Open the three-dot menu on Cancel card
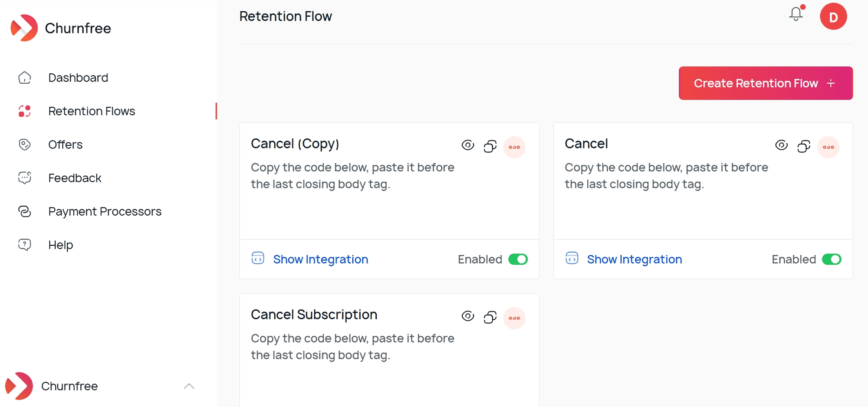Viewport: 868px width, 407px height. (828, 147)
